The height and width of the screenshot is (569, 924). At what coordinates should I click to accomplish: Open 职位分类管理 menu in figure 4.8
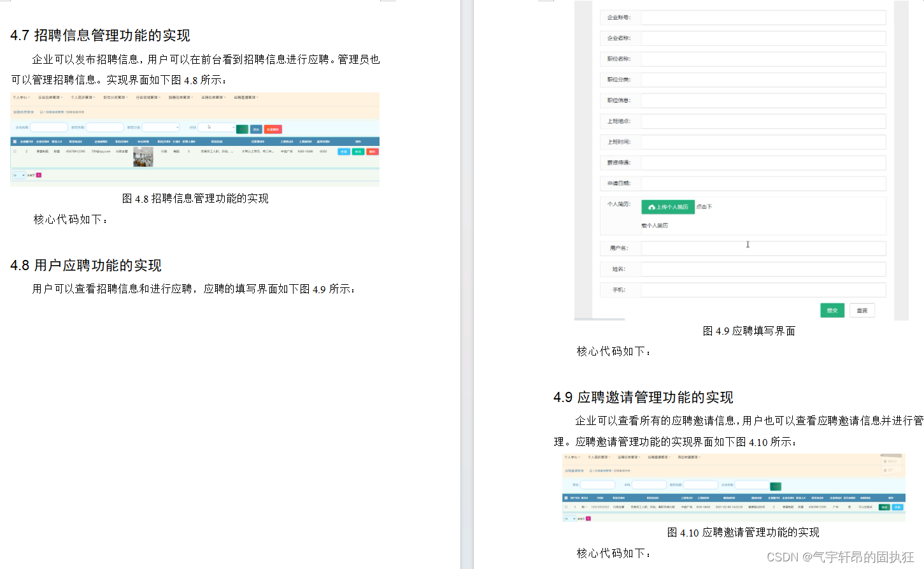coord(115,97)
